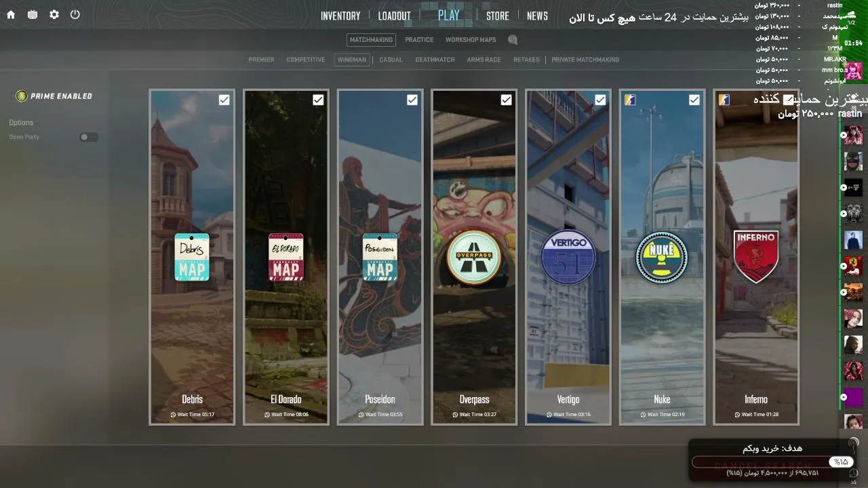Click the Wait Time 03:55 text
The width and height of the screenshot is (868, 488).
[x=384, y=415]
